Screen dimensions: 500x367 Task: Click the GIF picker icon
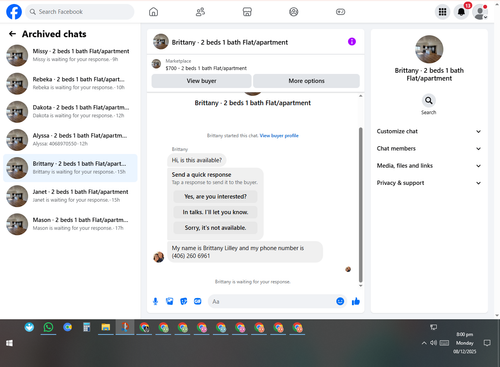pos(198,301)
